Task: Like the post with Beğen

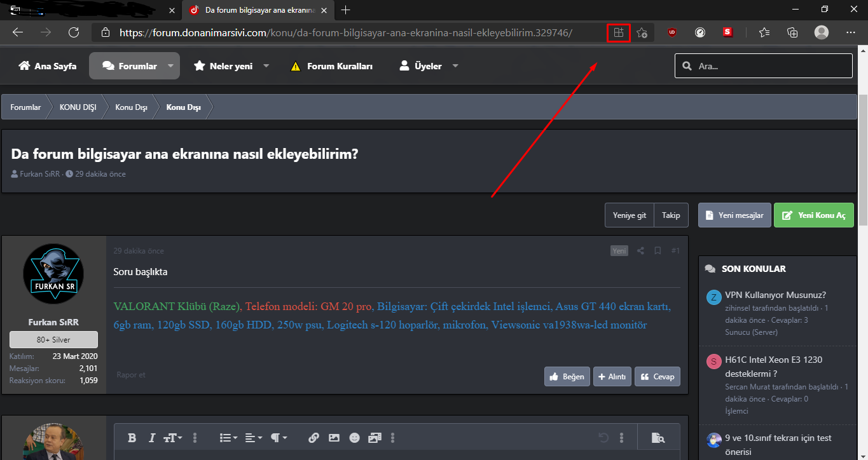Action: [x=567, y=376]
